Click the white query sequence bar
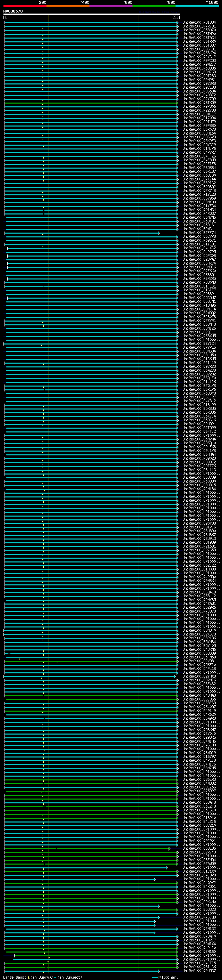This screenshot has width=222, height=980. (92, 15)
